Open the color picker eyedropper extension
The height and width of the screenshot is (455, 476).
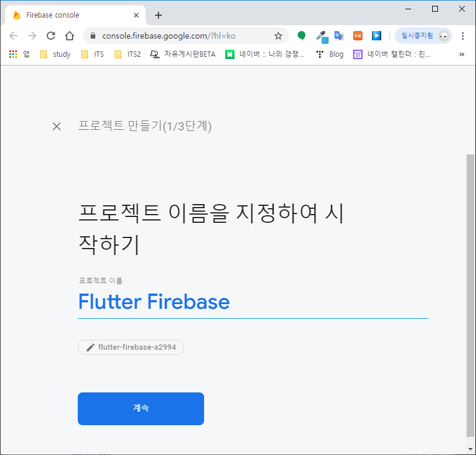point(322,36)
